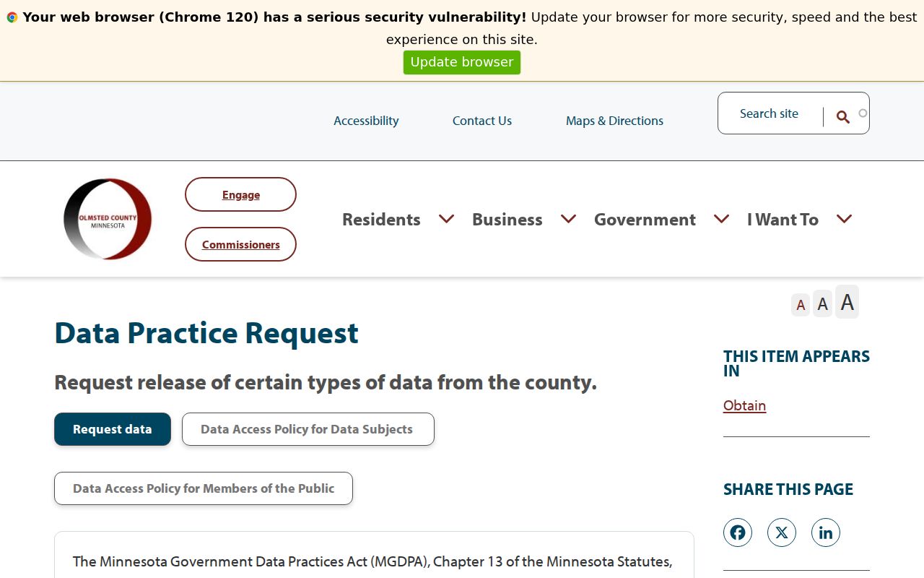The image size is (924, 578).
Task: Open the Contact Us link
Action: (x=482, y=121)
